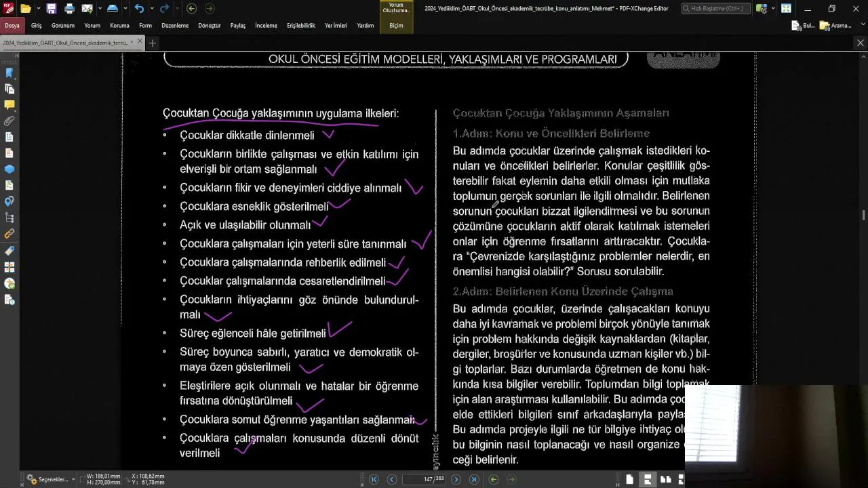Open the Yer İmleri ribbon tab
The height and width of the screenshot is (488, 868).
click(336, 26)
